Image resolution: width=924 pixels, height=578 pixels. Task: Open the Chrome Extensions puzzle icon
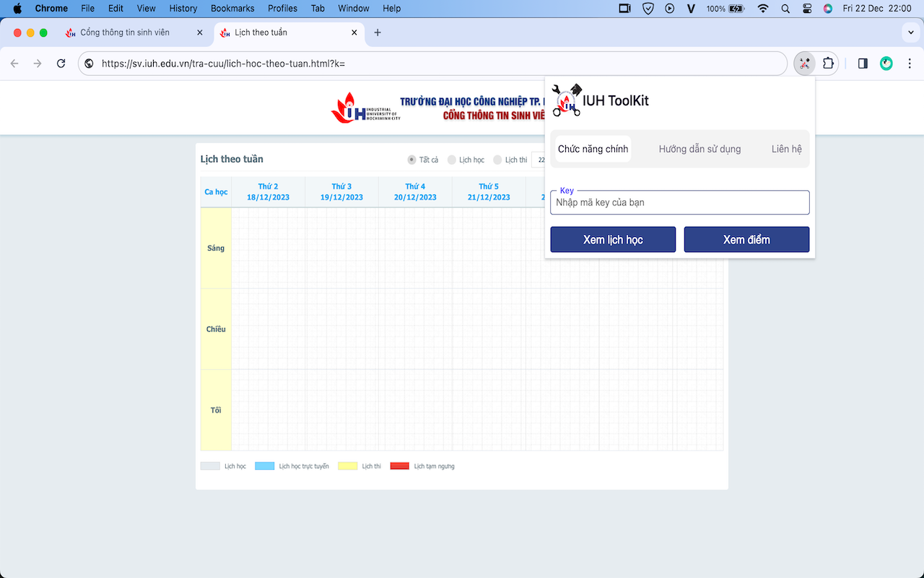828,64
